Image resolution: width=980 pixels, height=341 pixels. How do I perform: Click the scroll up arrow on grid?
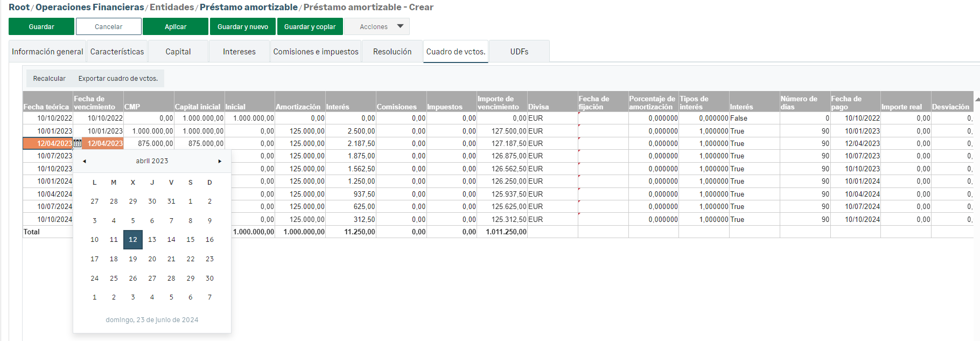[x=977, y=99]
